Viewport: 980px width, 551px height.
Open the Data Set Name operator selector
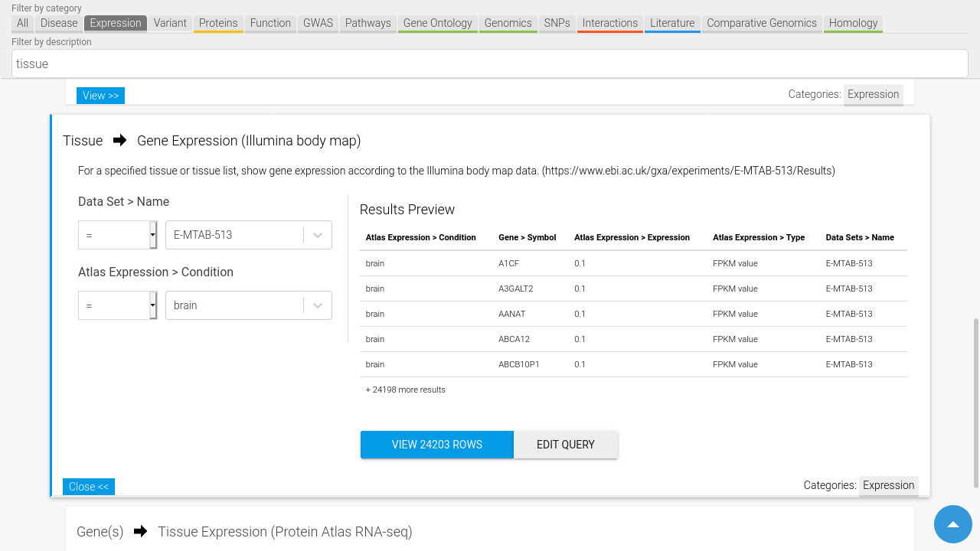coord(117,235)
